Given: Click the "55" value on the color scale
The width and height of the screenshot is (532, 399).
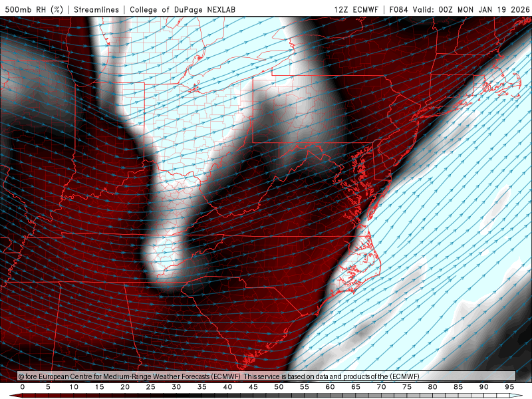Looking at the screenshot, I should coord(305,387).
